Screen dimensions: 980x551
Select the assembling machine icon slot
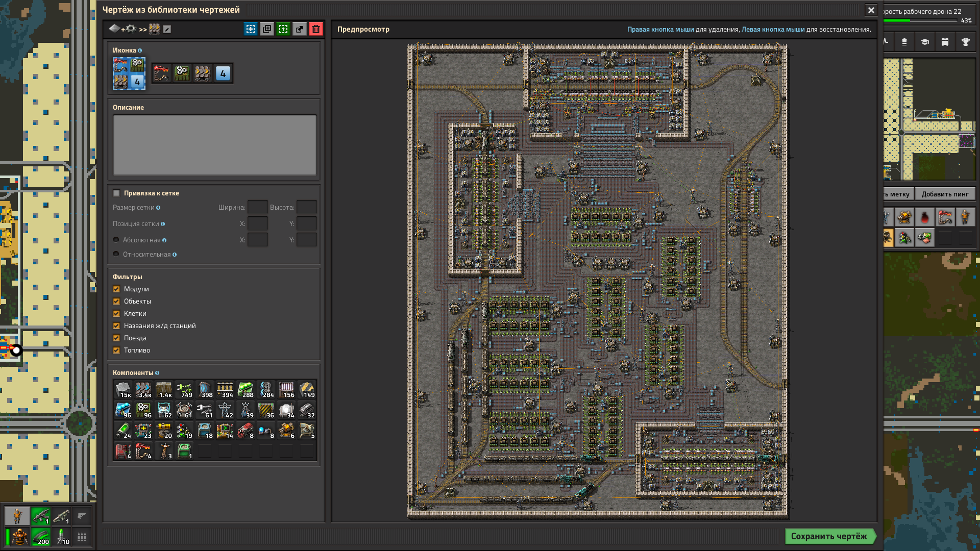point(182,73)
